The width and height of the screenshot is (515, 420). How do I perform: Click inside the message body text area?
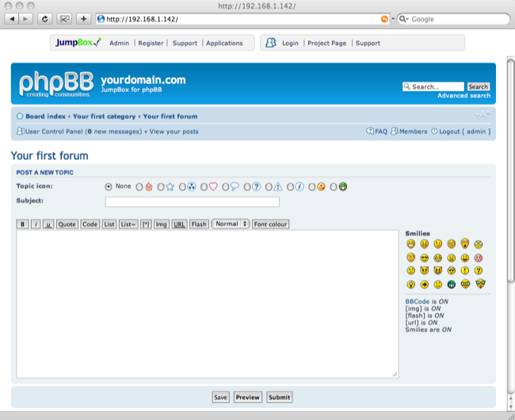click(x=208, y=304)
